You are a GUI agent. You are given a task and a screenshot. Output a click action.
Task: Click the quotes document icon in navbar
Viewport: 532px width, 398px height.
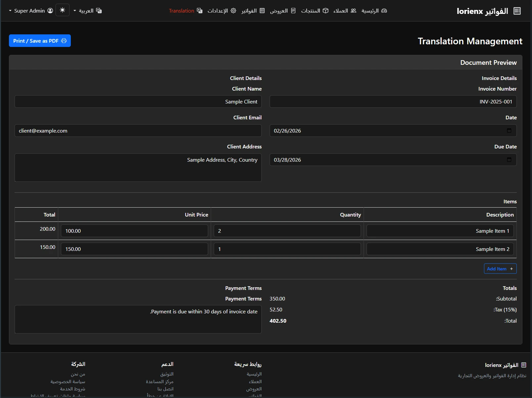[293, 11]
